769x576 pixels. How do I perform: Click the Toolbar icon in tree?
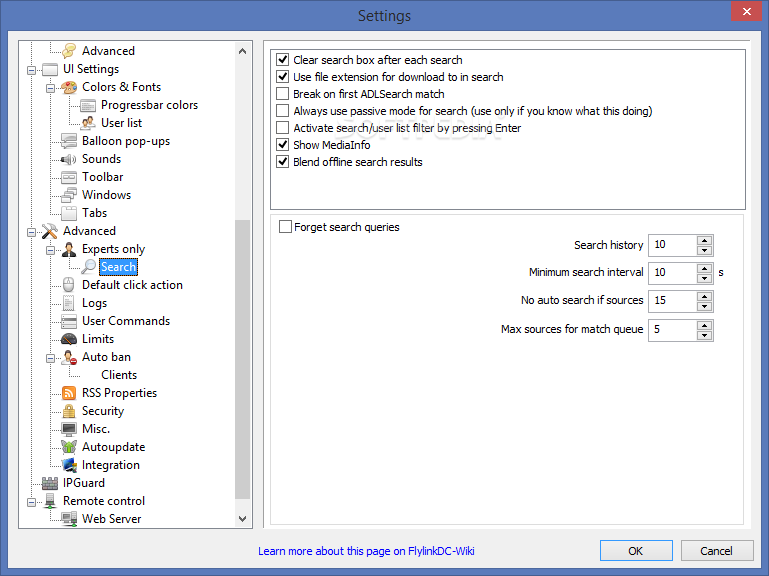(x=69, y=177)
